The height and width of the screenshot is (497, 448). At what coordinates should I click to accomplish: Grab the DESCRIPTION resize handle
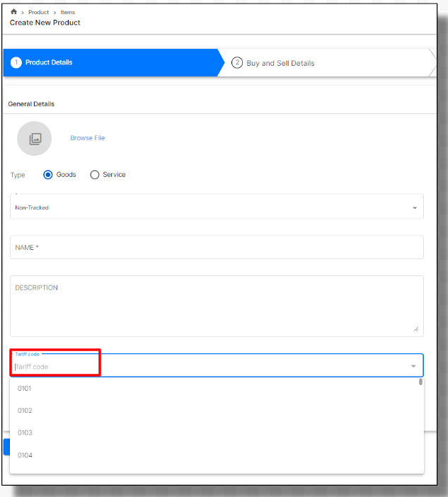[416, 329]
